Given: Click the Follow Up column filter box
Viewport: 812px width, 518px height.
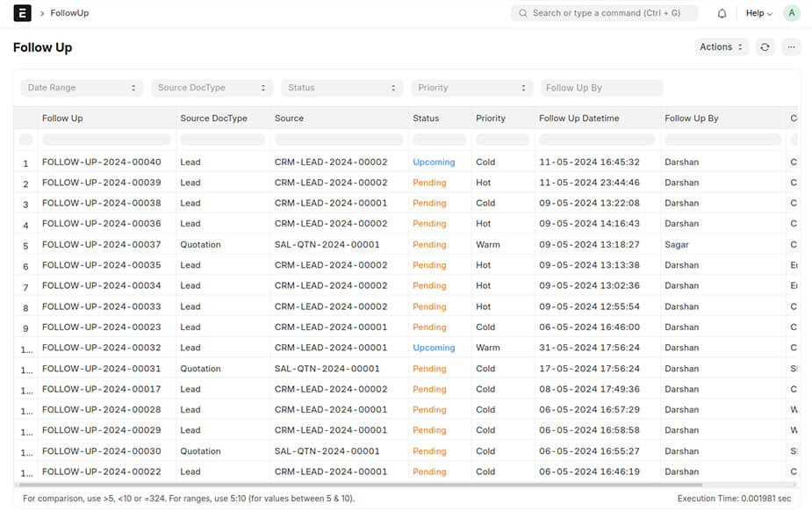Looking at the screenshot, I should click(105, 140).
